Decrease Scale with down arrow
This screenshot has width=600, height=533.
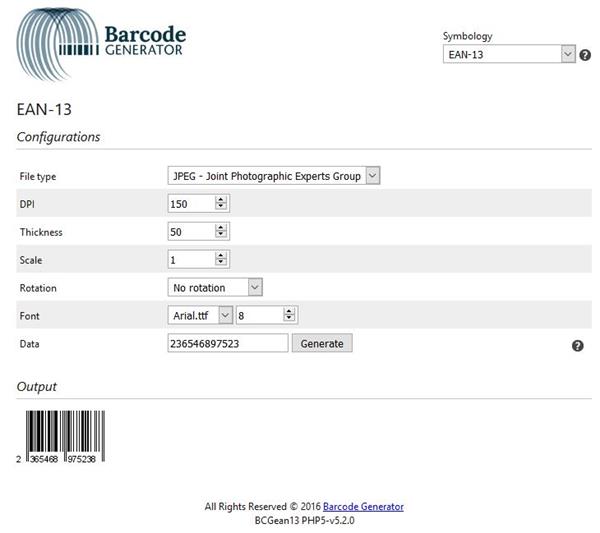click(221, 262)
